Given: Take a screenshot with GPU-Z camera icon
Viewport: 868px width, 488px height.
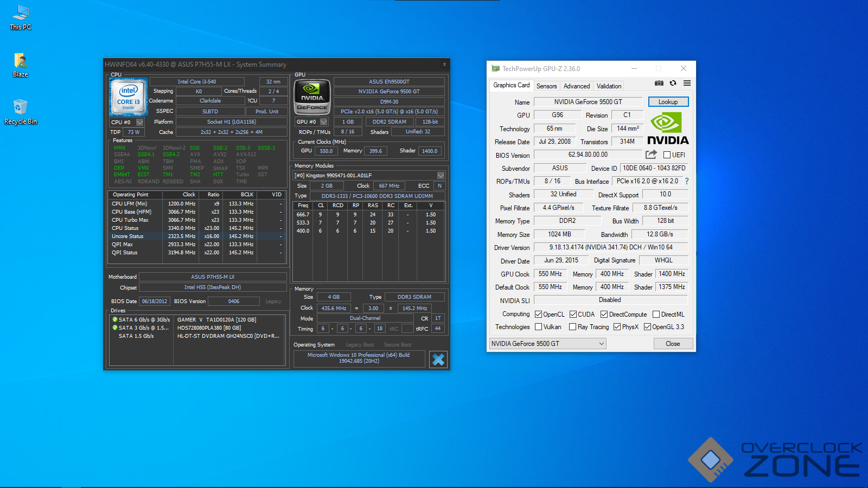Looking at the screenshot, I should click(659, 83).
